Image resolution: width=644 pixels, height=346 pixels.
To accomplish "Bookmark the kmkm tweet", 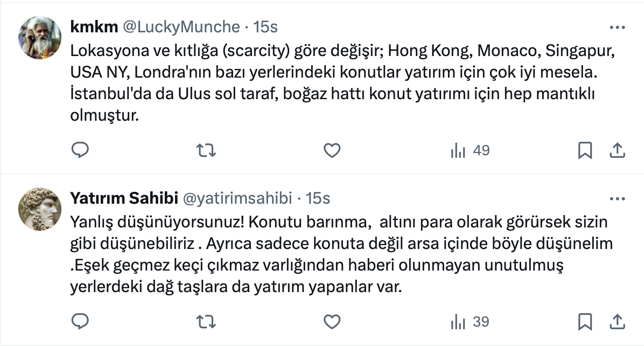I will [x=585, y=151].
